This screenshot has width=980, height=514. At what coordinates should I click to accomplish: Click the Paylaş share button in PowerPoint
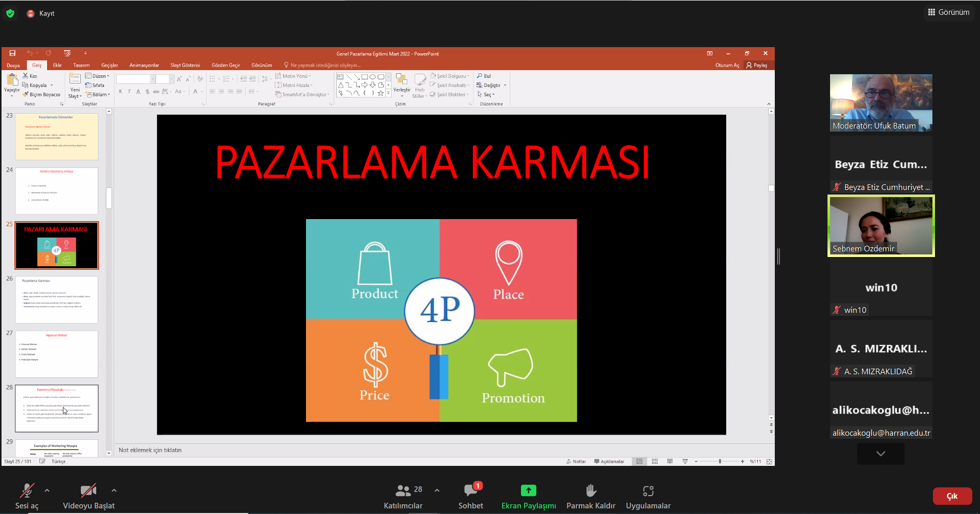click(757, 66)
